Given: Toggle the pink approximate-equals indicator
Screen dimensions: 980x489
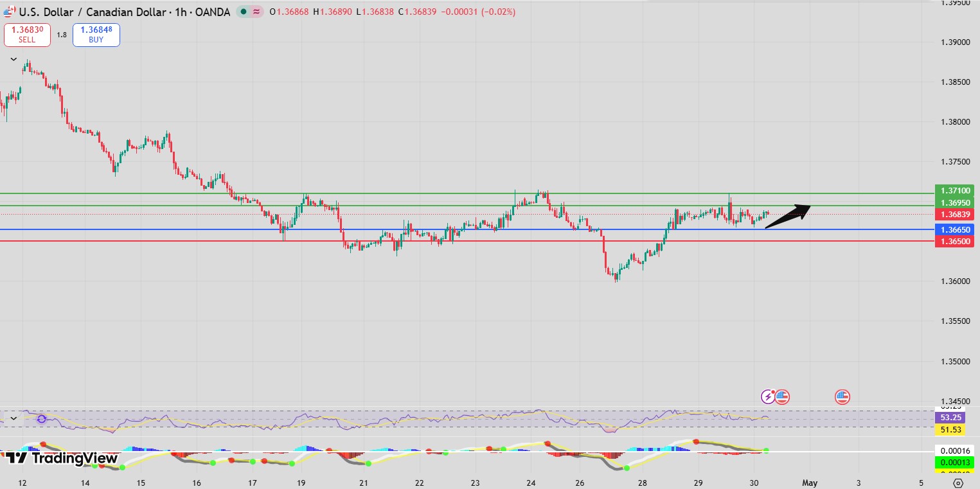Looking at the screenshot, I should click(257, 12).
